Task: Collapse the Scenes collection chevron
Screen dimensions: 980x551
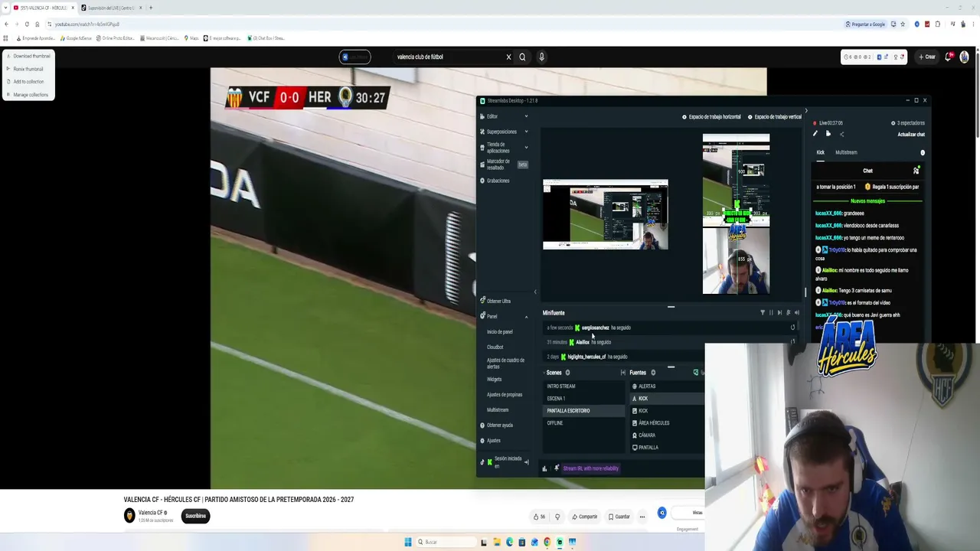Action: click(x=544, y=373)
